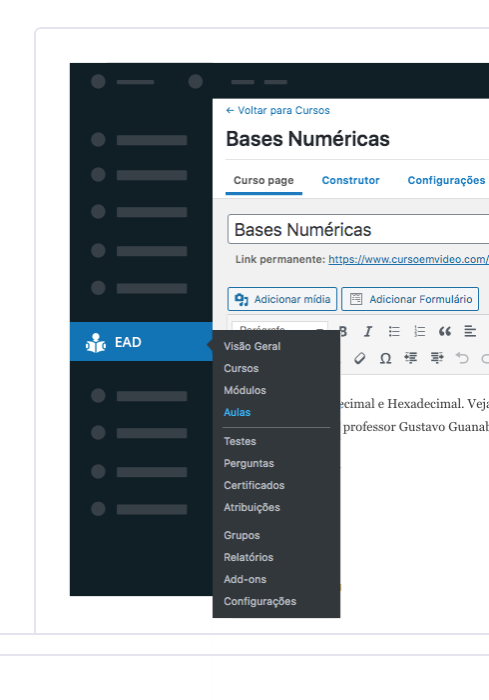Image resolution: width=489 pixels, height=700 pixels.
Task: Click the Adicionar Formulário button
Action: click(410, 299)
